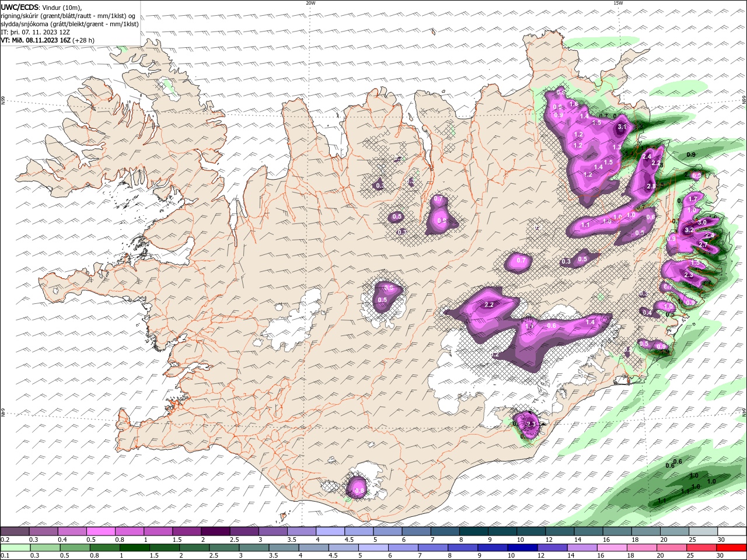Image resolution: width=747 pixels, height=560 pixels.
Task: Click the bright red swatch labeled 30 in the lower legend
Action: coord(731,548)
